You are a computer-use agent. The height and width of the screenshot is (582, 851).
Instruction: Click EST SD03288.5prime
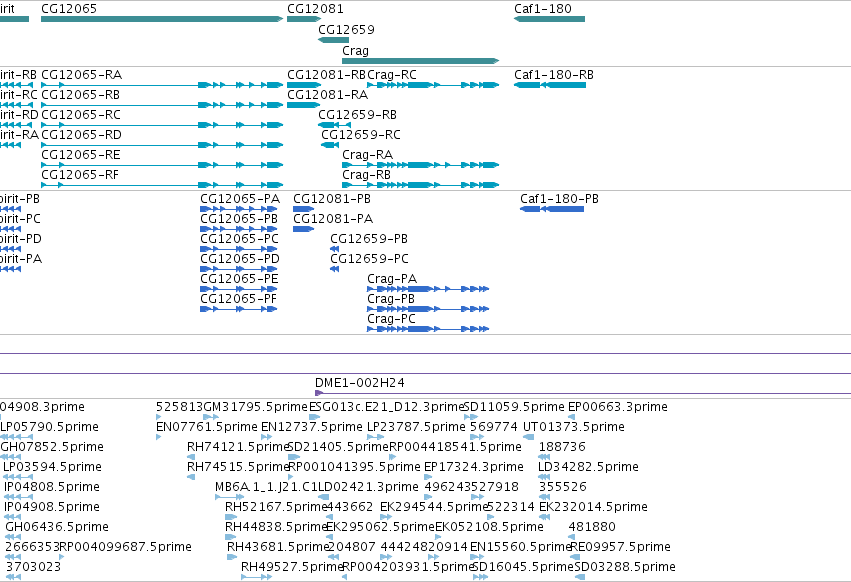pyautogui.click(x=625, y=567)
